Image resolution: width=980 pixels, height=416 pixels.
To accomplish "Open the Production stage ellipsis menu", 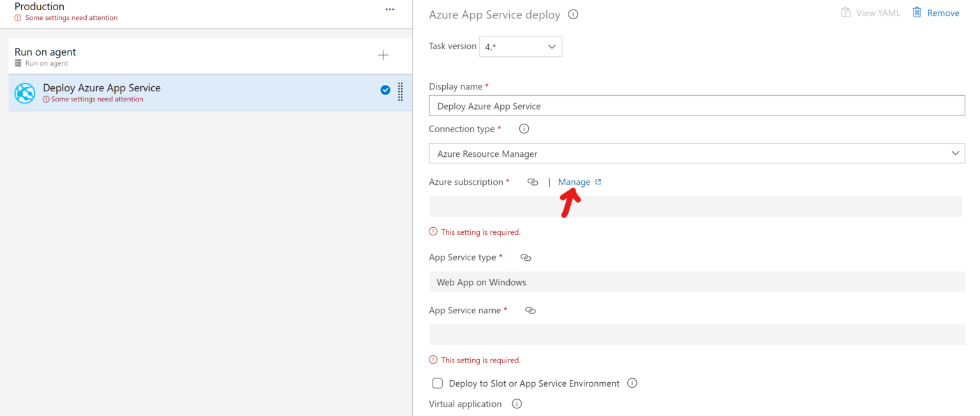I will pos(390,10).
